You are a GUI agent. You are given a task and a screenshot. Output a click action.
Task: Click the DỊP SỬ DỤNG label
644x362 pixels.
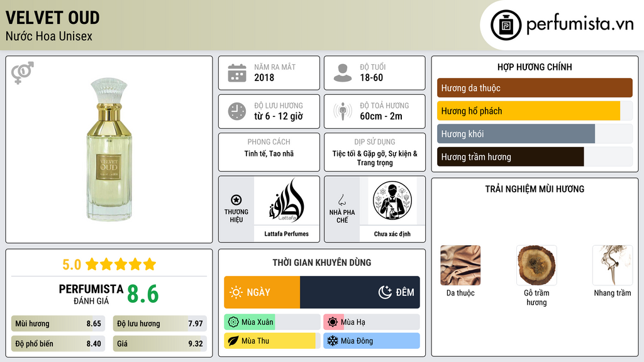[375, 142]
